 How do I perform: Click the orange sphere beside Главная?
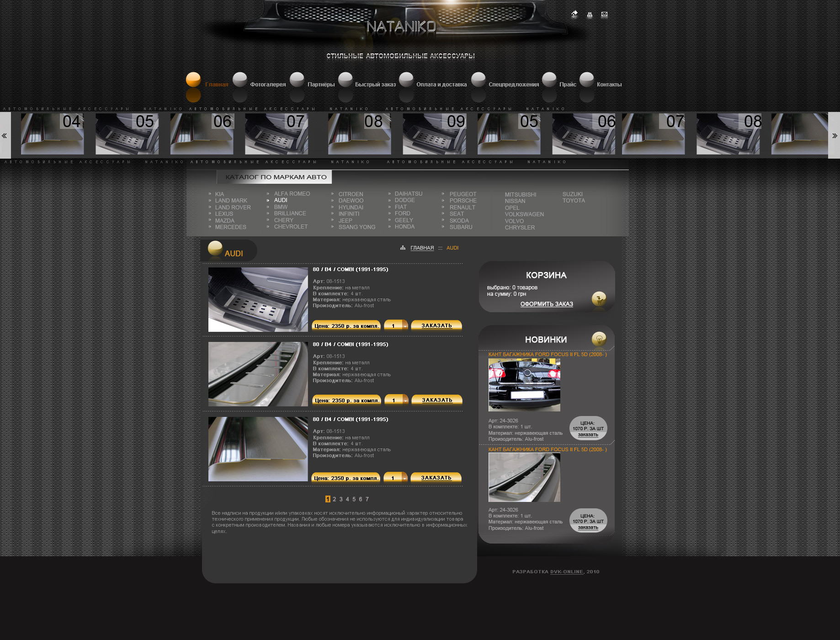[193, 80]
